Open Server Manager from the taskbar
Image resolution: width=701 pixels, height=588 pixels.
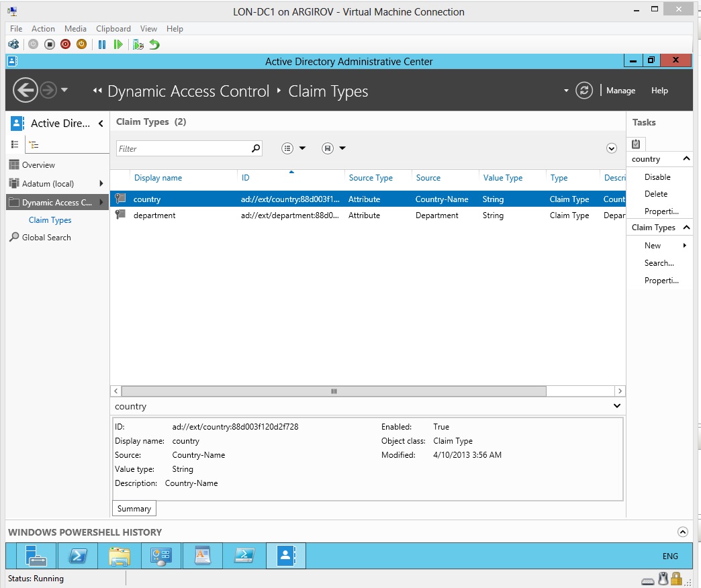click(x=36, y=555)
